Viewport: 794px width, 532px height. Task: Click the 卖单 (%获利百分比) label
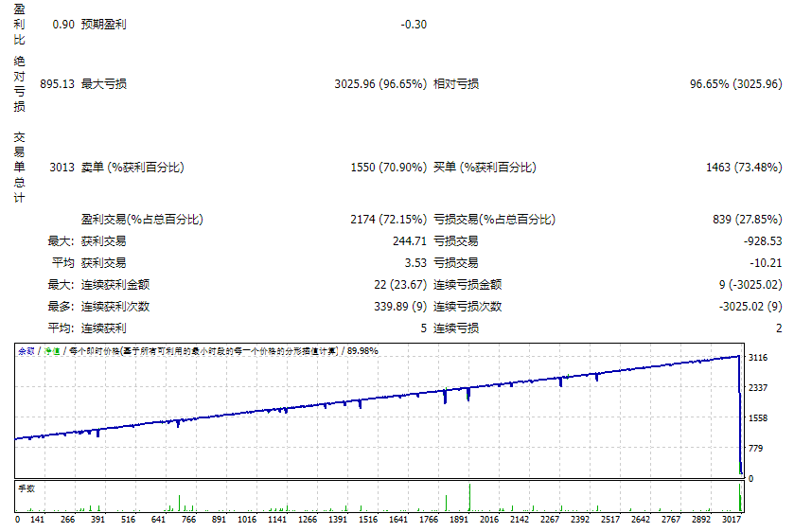(x=132, y=168)
